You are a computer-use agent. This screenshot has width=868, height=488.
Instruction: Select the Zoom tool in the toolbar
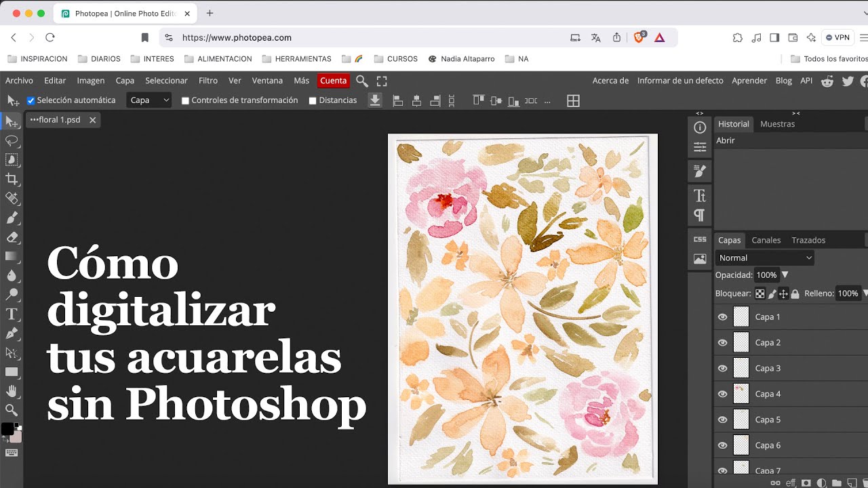12,410
